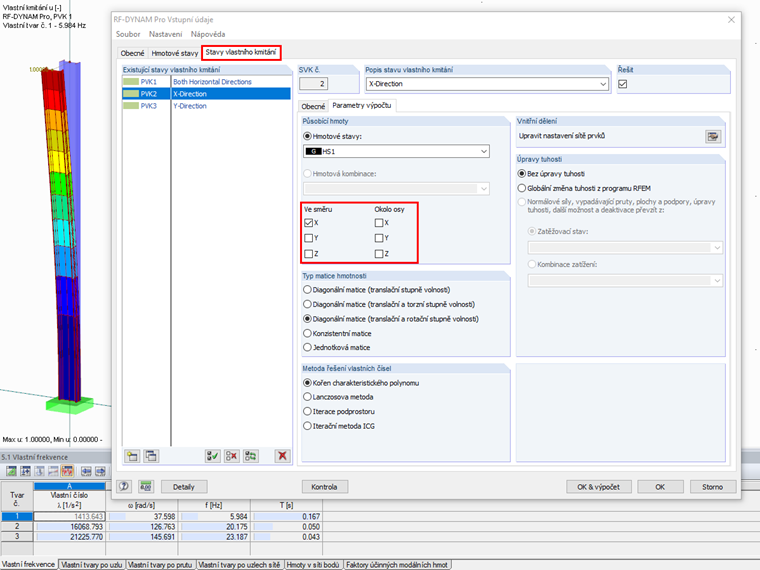The image size is (760, 570).
Task: Toggle highlighted waveform icon in table toolbar
Action: pyautogui.click(x=67, y=471)
